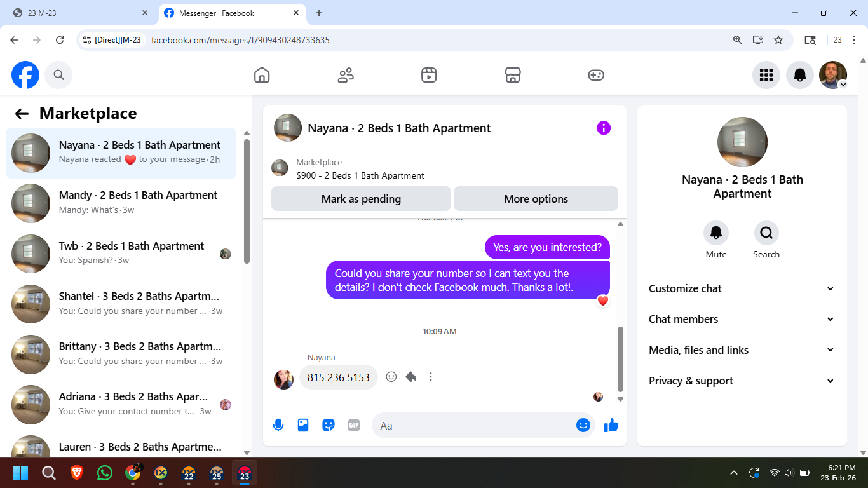Click 'Yes, are you interested?' message bubble
Viewport: 868px width, 488px height.
click(x=547, y=247)
